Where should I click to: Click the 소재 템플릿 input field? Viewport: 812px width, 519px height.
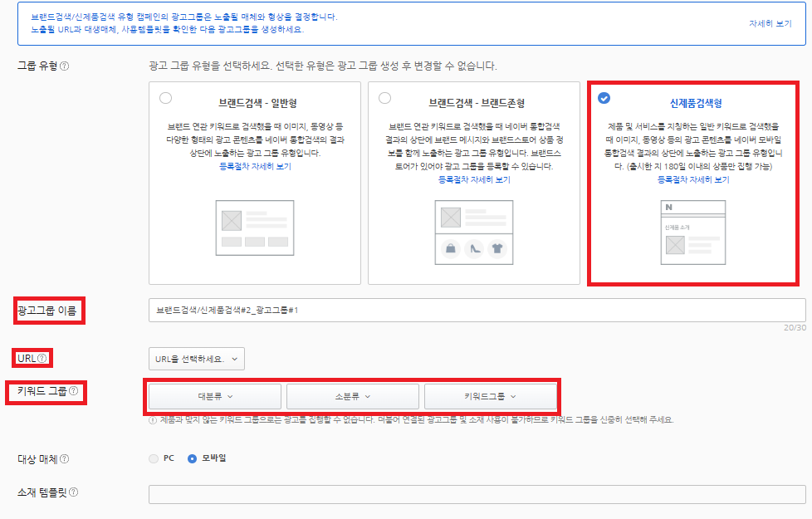coord(477,495)
